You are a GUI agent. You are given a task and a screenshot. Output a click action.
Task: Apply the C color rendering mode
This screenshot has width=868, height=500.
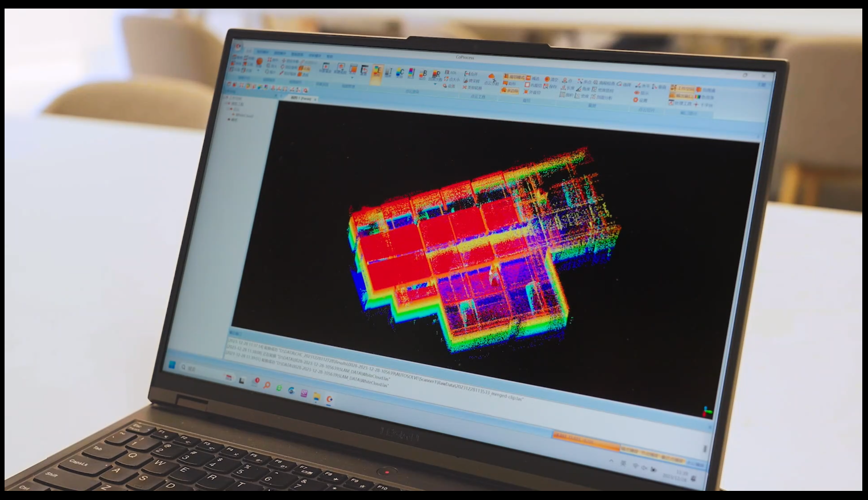(x=400, y=72)
